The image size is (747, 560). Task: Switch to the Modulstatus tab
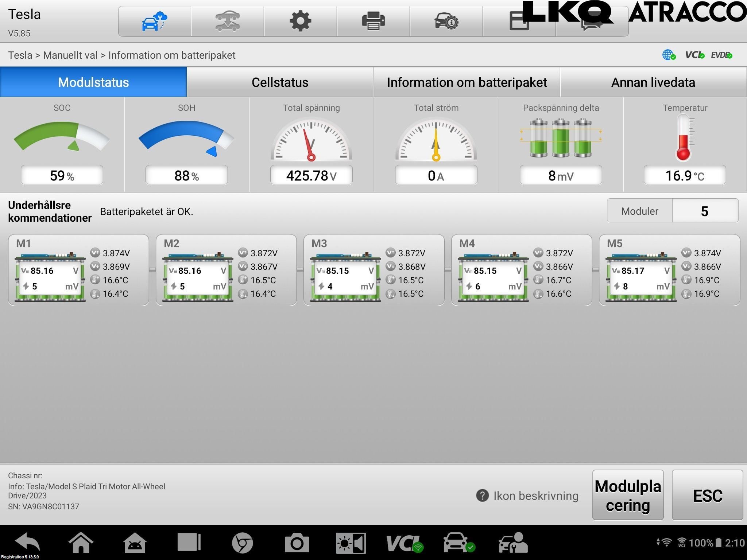pyautogui.click(x=93, y=82)
